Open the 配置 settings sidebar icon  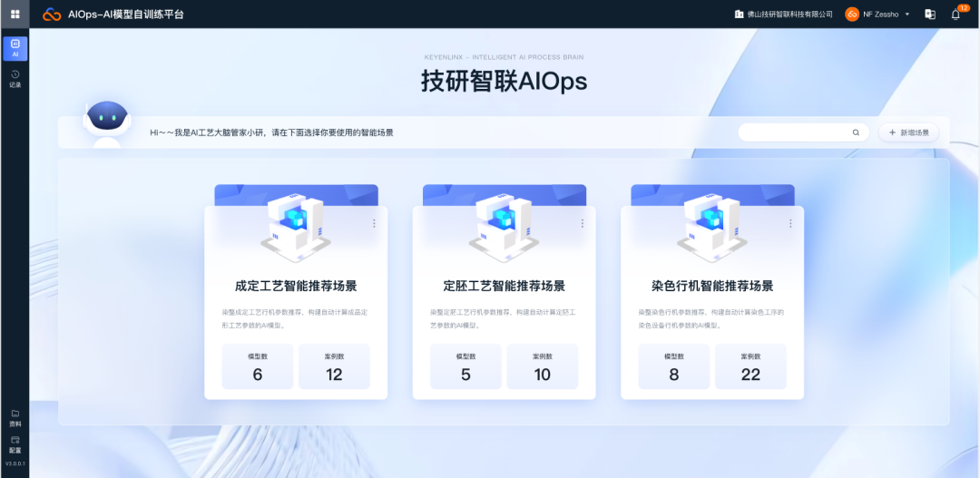[15, 444]
